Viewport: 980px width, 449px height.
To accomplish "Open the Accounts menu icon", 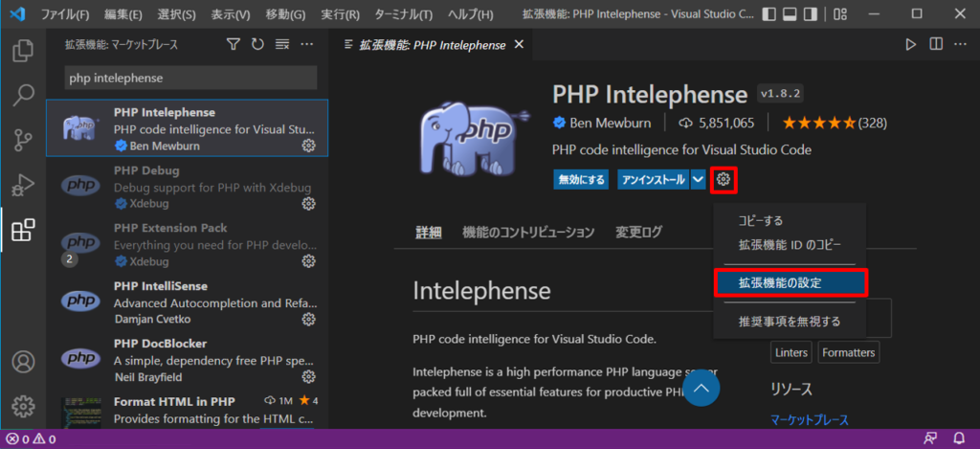I will point(23,362).
